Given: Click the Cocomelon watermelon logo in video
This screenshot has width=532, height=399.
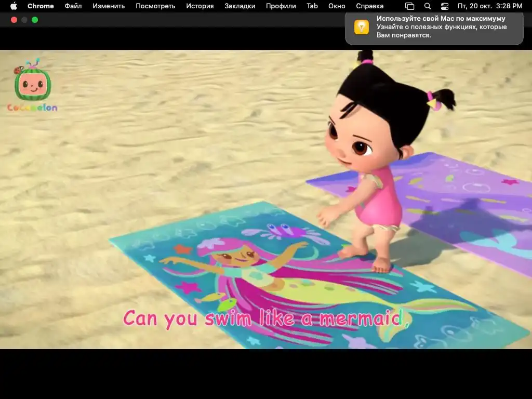Looking at the screenshot, I should [x=32, y=85].
